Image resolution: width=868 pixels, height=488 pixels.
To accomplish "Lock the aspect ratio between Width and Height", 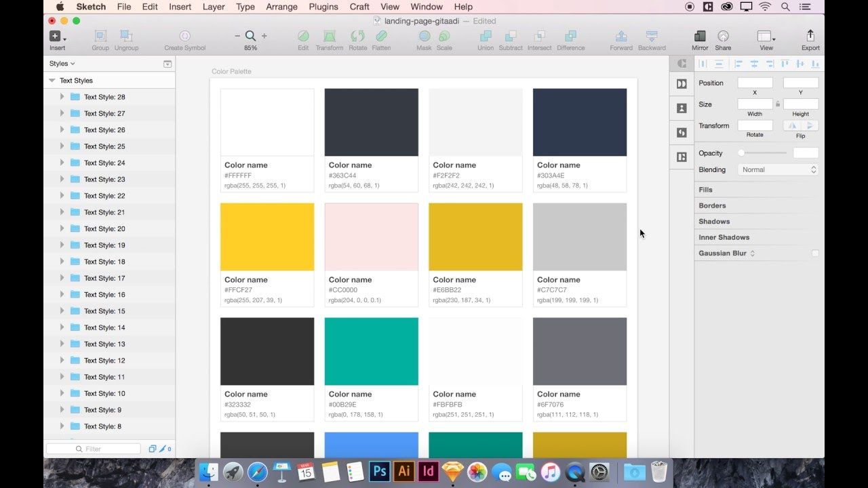I will (x=777, y=105).
